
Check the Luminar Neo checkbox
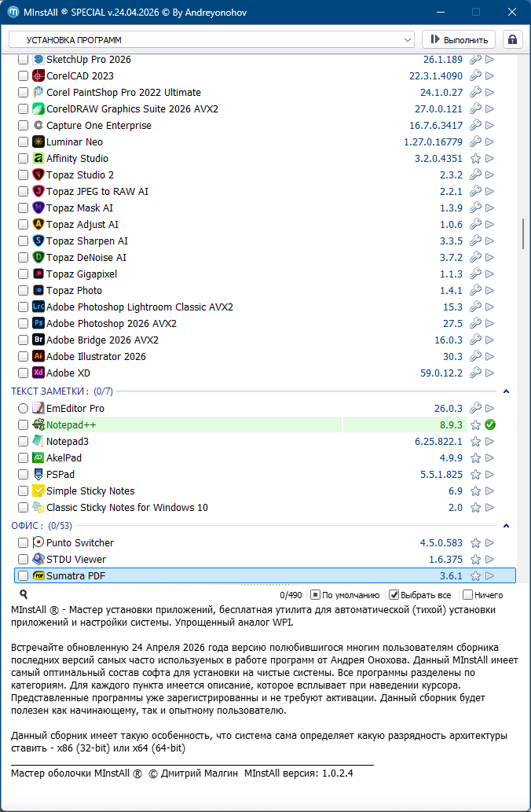pyautogui.click(x=23, y=142)
